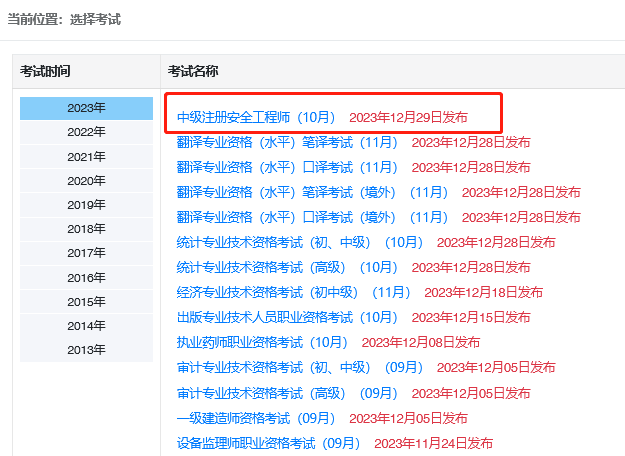625x456 pixels.
Task: Select 2013年 at bottom of year list
Action: click(86, 350)
